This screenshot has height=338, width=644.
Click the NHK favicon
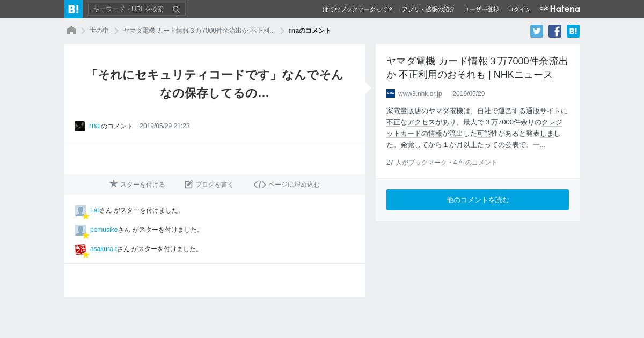tap(391, 93)
